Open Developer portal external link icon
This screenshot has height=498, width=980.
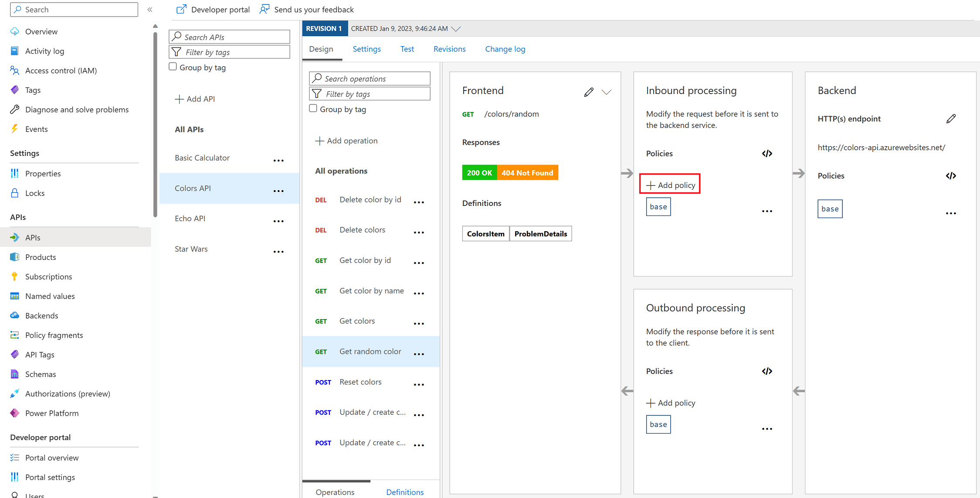pos(181,9)
